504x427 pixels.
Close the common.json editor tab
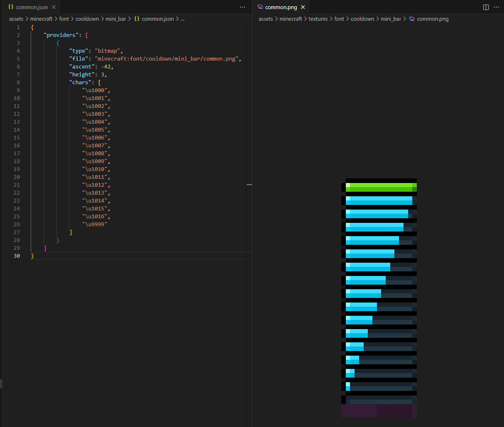click(x=54, y=7)
